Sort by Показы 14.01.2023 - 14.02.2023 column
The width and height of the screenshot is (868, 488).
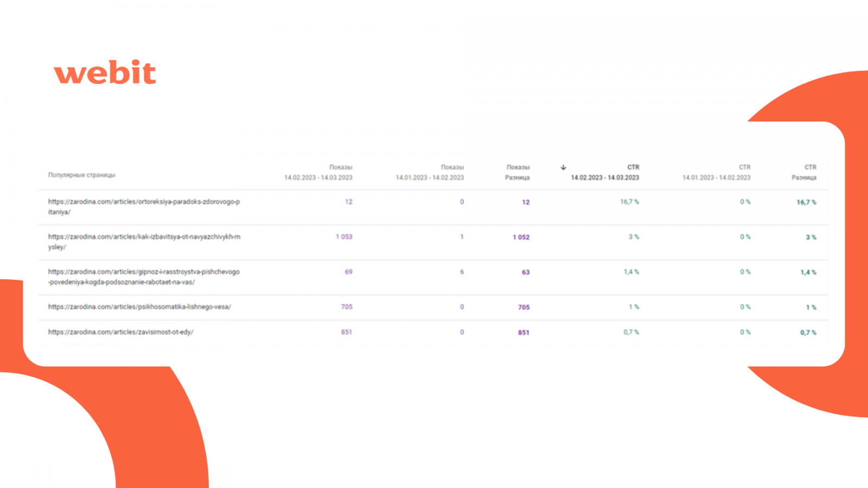[x=430, y=172]
